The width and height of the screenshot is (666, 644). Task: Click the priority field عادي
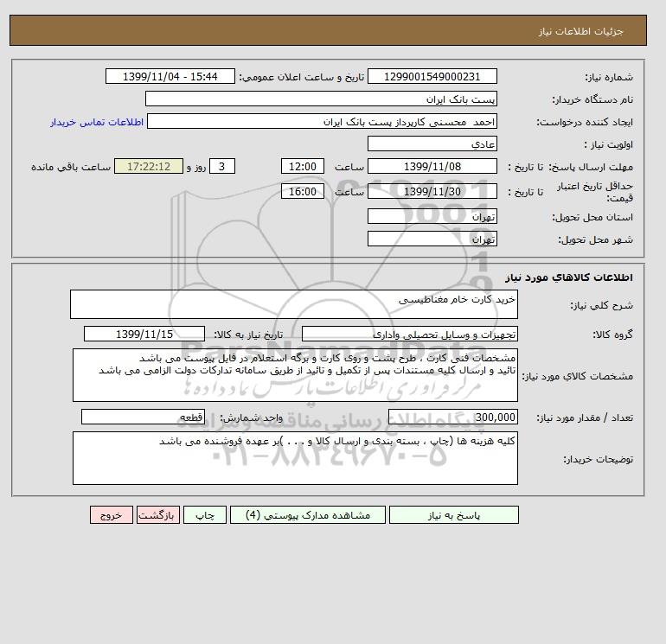pyautogui.click(x=432, y=143)
